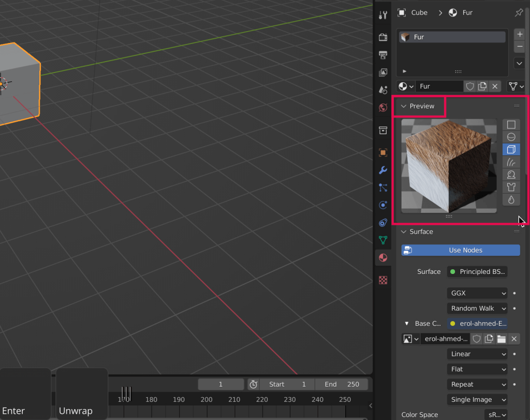The width and height of the screenshot is (530, 420).
Task: Open the Random Walk subsurface method dropdown
Action: click(x=477, y=309)
